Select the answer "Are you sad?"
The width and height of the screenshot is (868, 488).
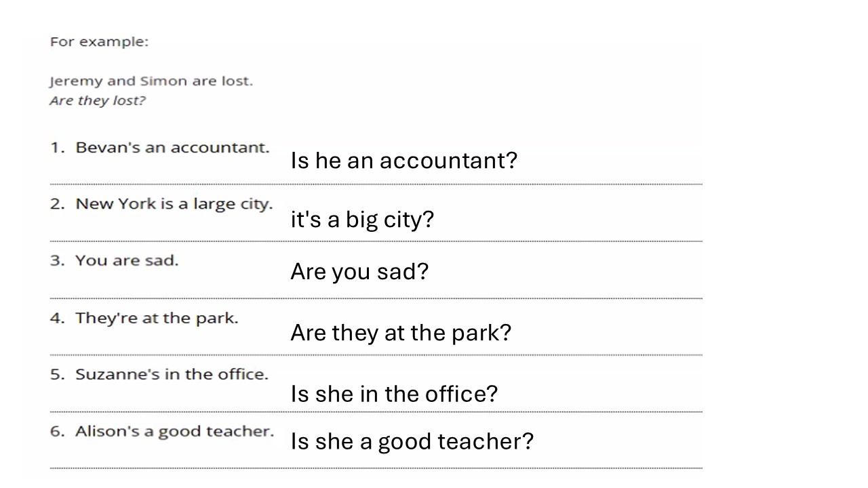(x=359, y=272)
